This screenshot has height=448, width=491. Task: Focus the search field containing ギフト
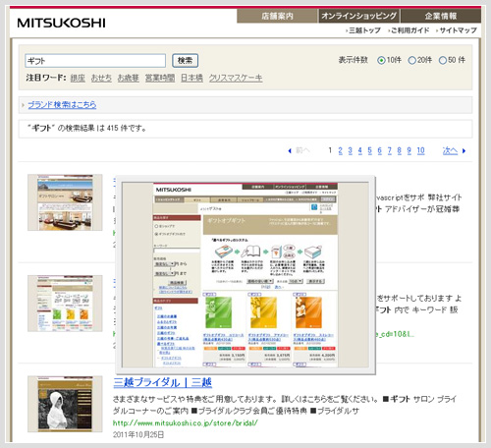point(95,61)
